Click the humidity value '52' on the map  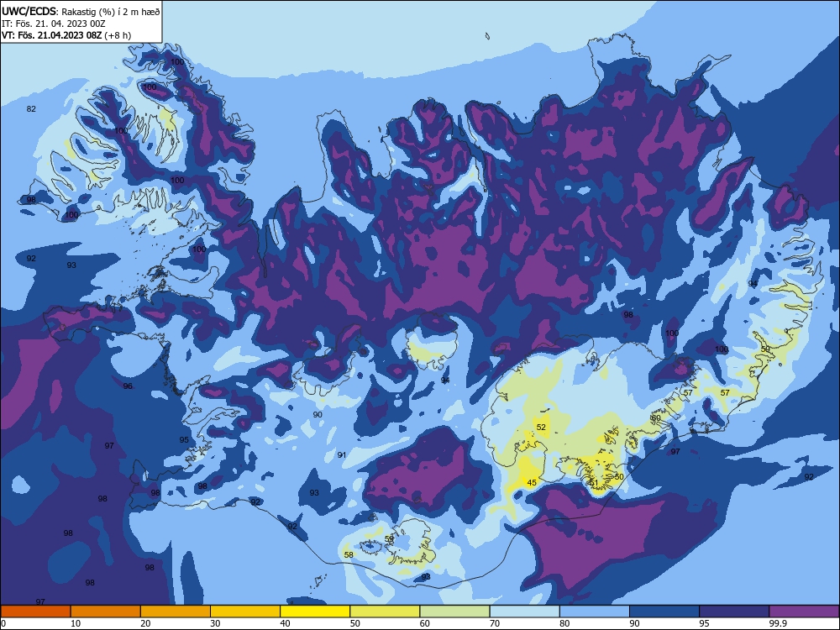pyautogui.click(x=541, y=427)
